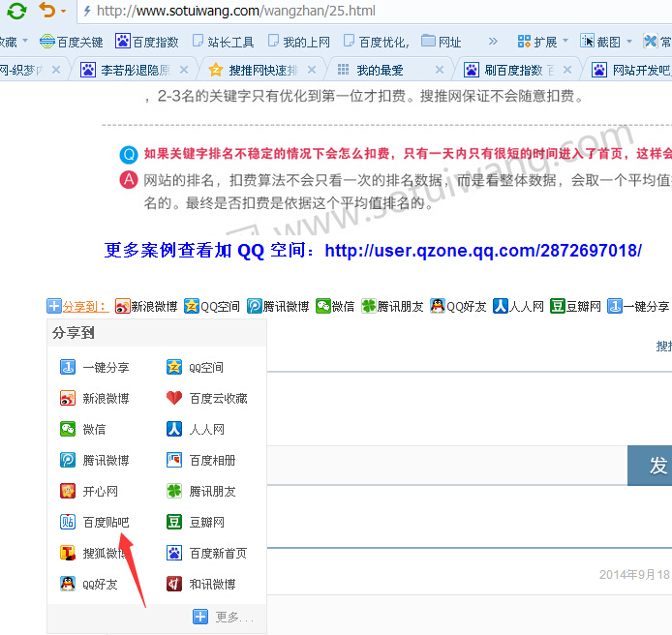The height and width of the screenshot is (635, 672).
Task: Click the green browser refresh icon
Action: pyautogui.click(x=16, y=11)
